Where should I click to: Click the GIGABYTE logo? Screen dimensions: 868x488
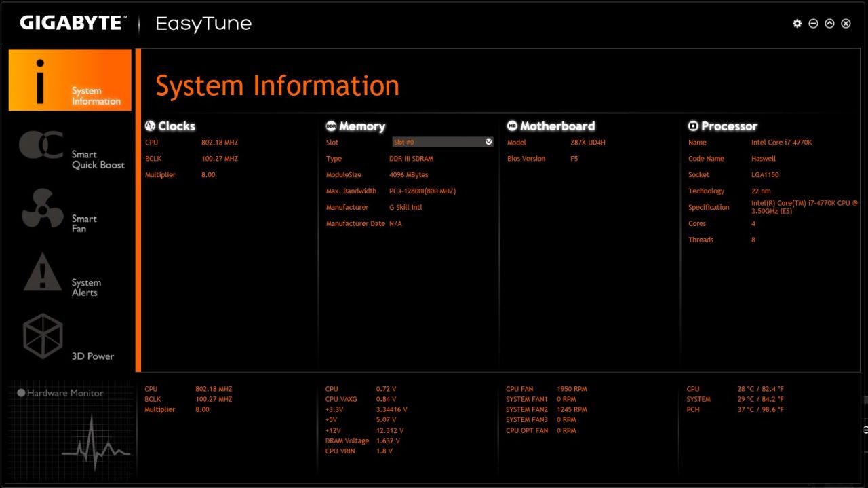click(73, 23)
